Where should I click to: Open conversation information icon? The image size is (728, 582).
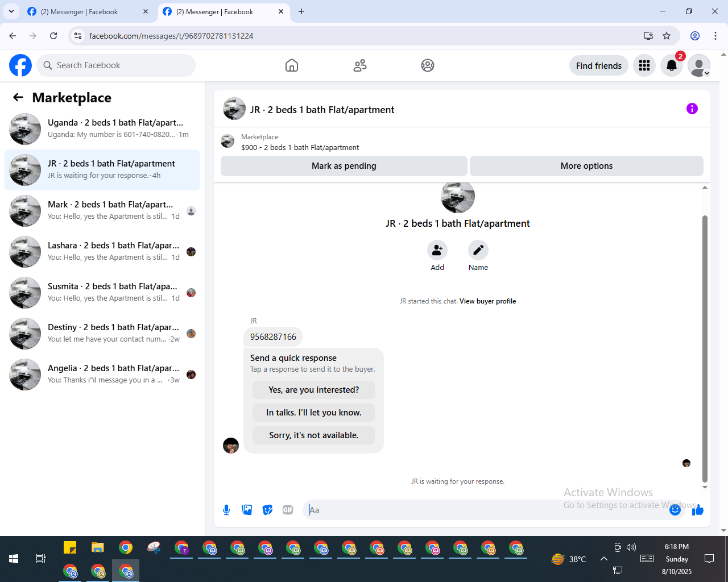pyautogui.click(x=692, y=109)
